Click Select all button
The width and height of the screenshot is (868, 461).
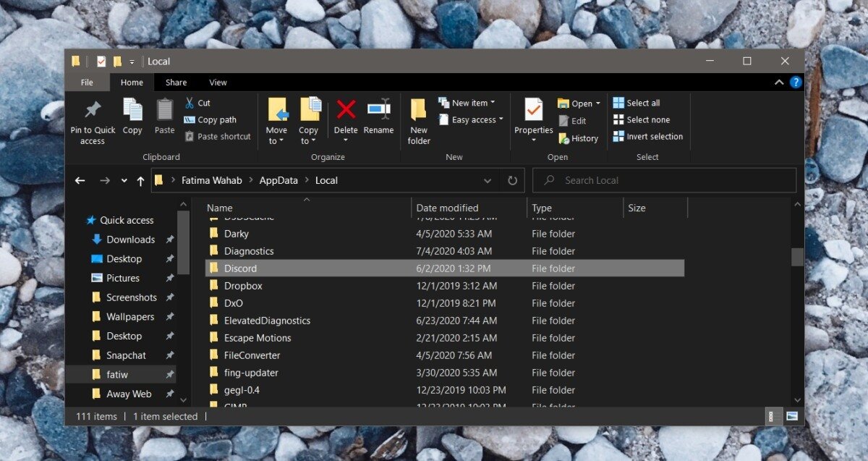click(637, 103)
